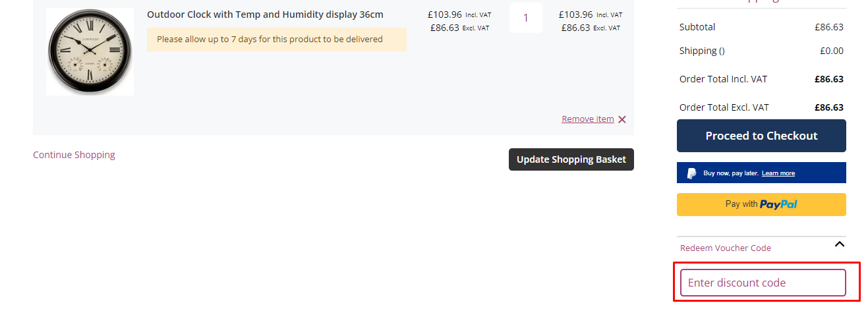Open the Outdoor Clock with Temp product title
868x309 pixels.
coord(265,14)
